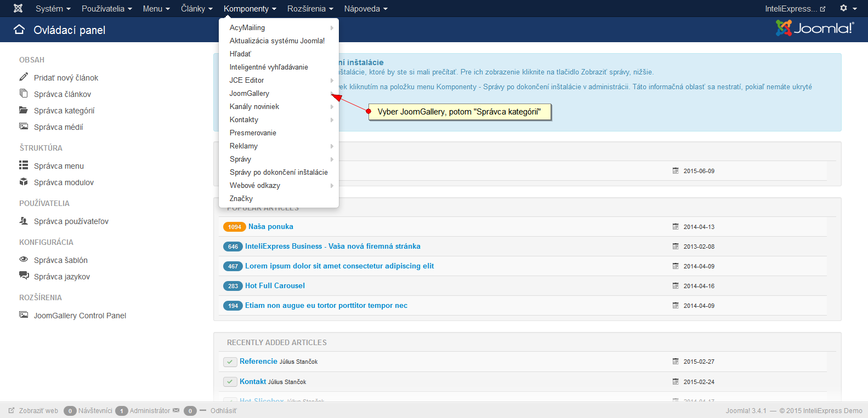Image resolution: width=868 pixels, height=418 pixels.
Task: Open the Nápoveda dropdown menu
Action: 366,9
